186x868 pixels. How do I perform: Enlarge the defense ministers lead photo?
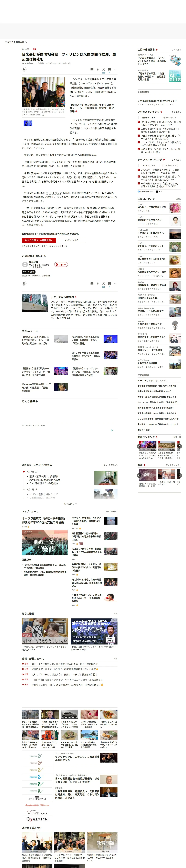click(x=44, y=92)
